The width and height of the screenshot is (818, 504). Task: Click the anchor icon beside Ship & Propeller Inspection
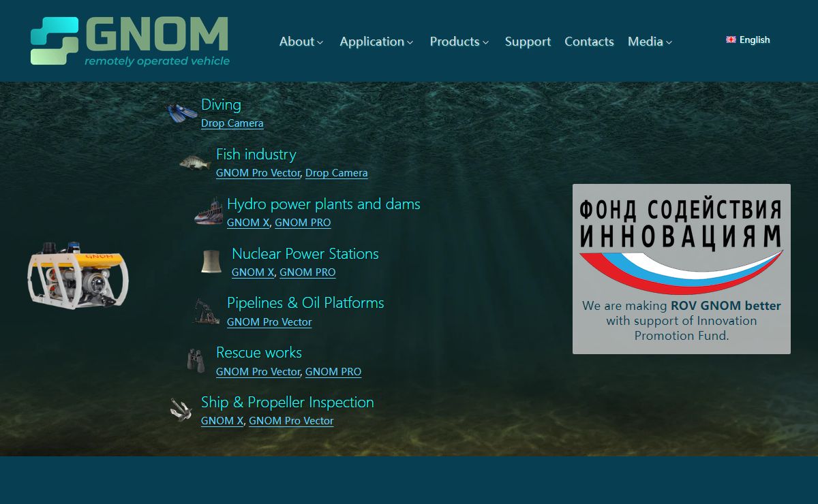point(181,410)
